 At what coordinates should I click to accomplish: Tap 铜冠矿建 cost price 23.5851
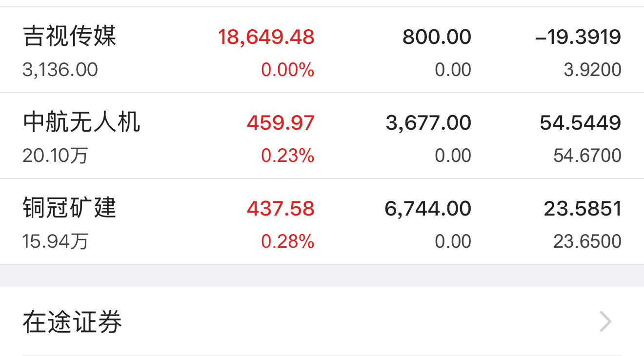coord(583,209)
